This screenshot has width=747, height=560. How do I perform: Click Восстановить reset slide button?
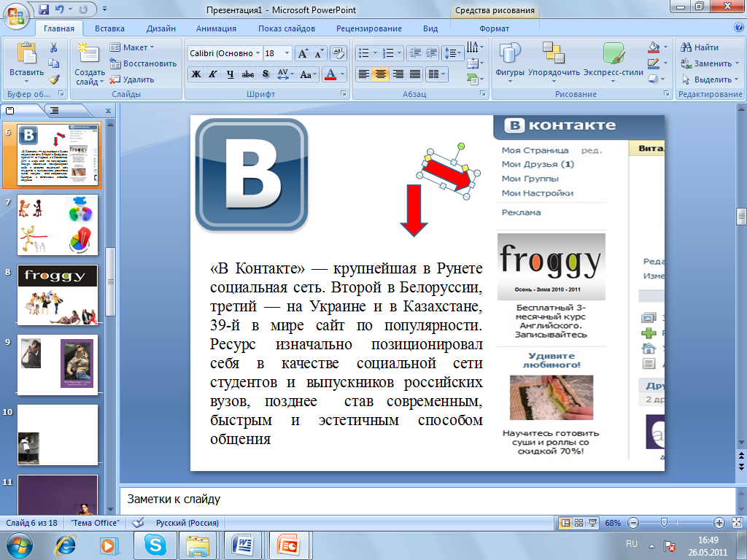pyautogui.click(x=143, y=63)
